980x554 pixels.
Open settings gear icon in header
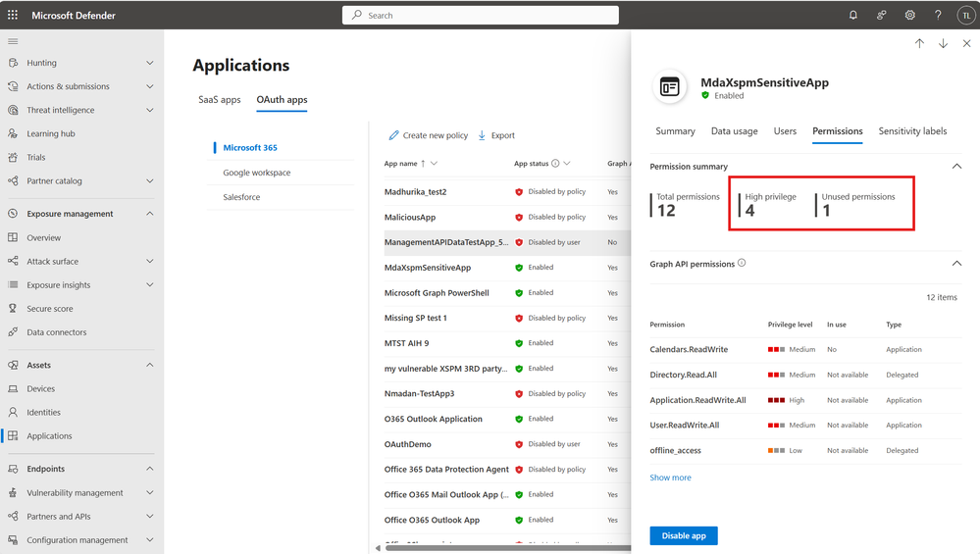(910, 15)
